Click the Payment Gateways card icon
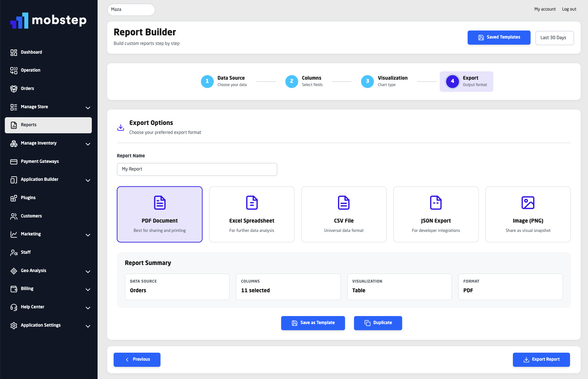588x379 pixels. 14,162
